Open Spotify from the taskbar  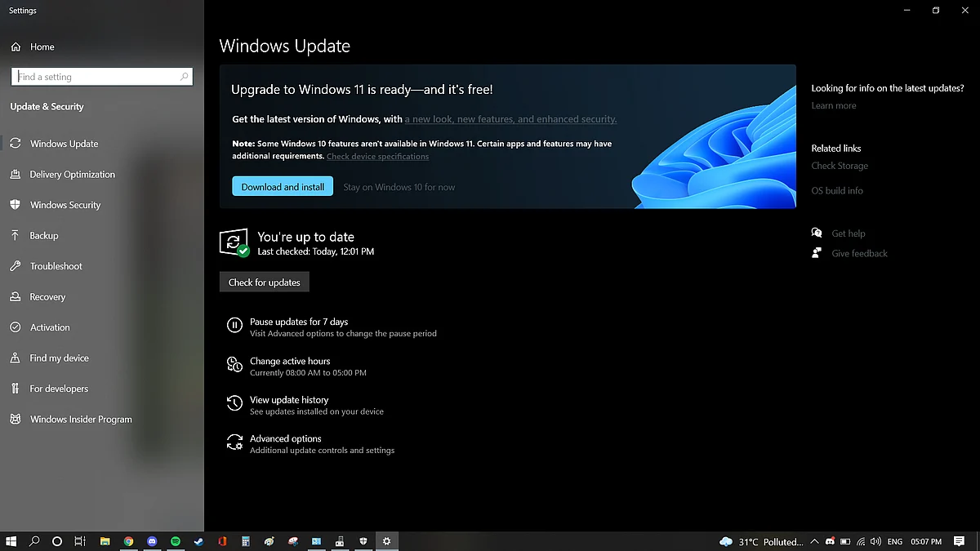click(176, 541)
